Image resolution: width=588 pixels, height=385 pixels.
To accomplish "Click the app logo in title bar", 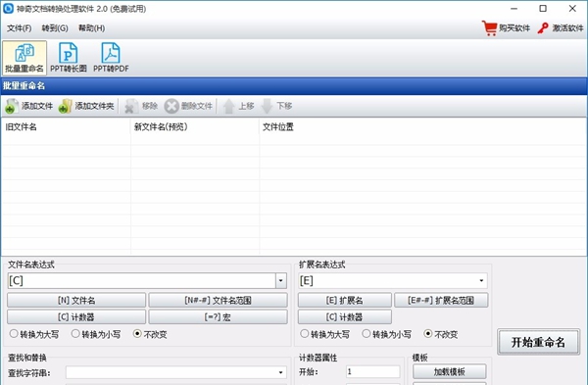I will 8,8.
